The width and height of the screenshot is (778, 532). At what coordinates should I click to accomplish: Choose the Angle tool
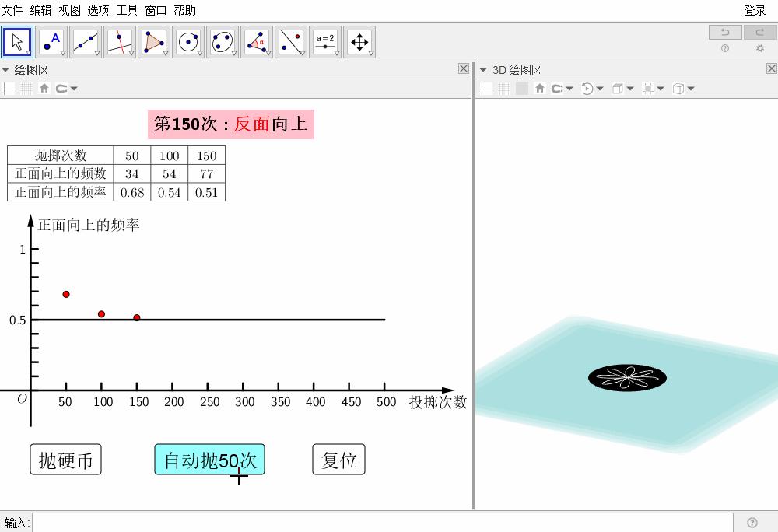tap(257, 42)
